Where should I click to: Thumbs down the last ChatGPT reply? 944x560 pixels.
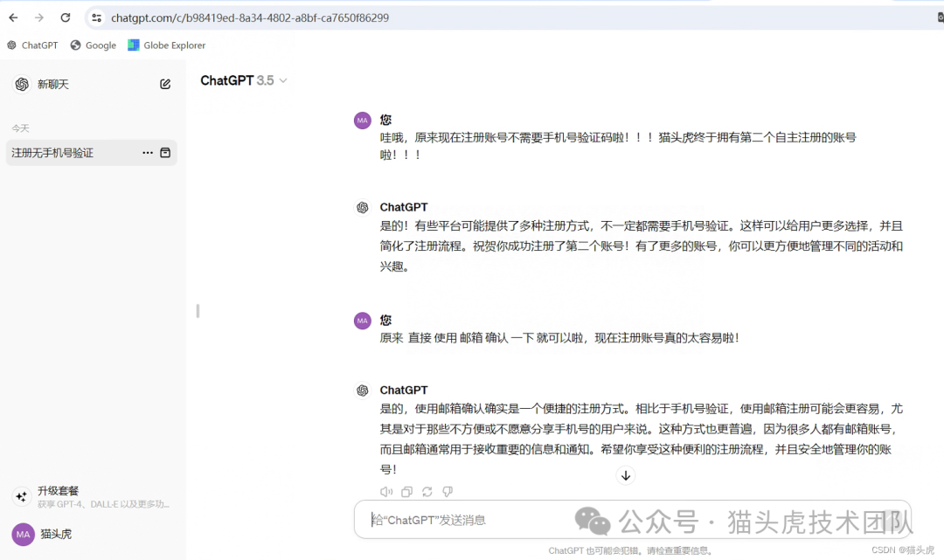point(448,492)
